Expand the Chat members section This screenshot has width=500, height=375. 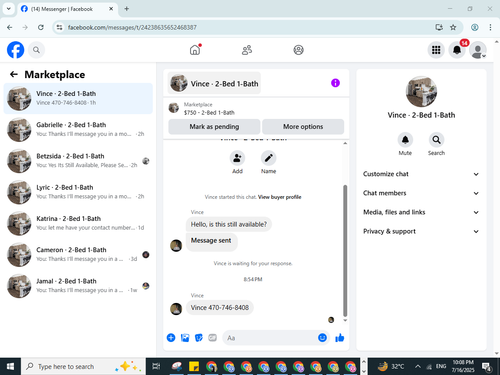[421, 193]
